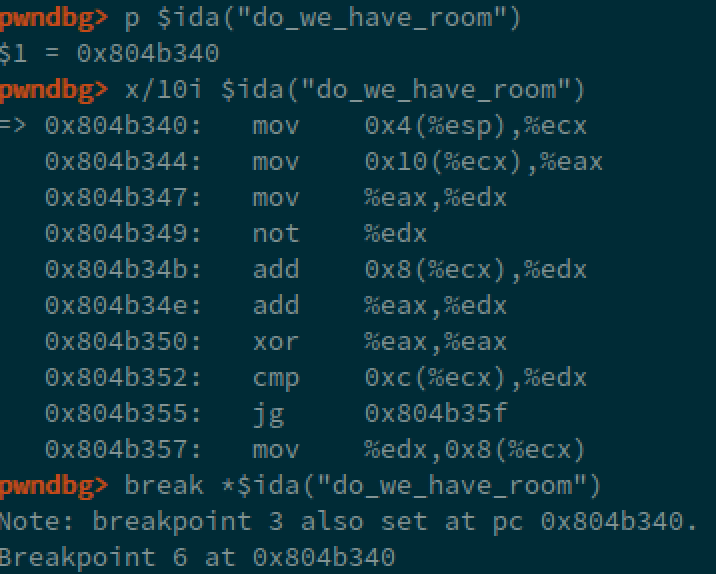Click the 'Breakpoint 6 at 0x804b340' line

click(x=198, y=557)
